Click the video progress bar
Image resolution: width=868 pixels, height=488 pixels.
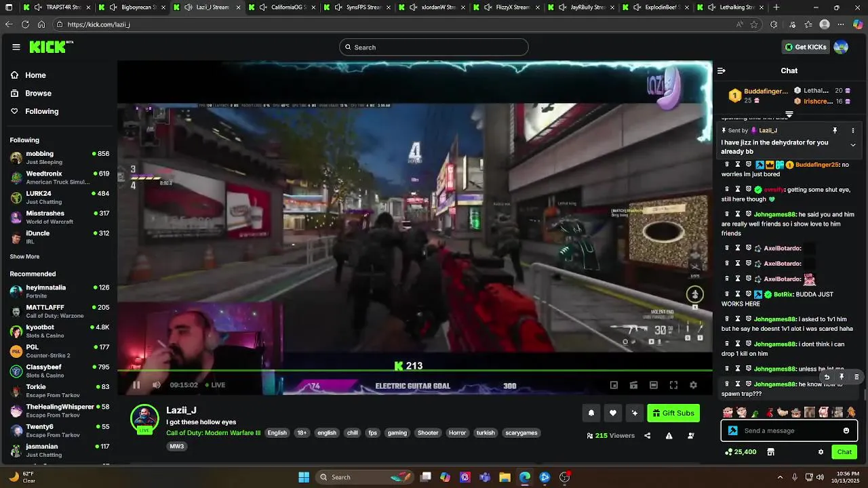[414, 370]
